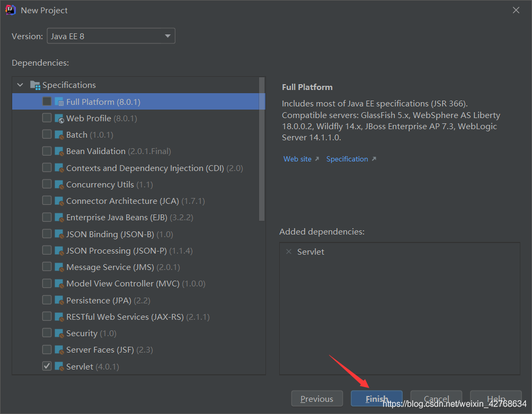Click the Batch specification icon
532x414 pixels.
pos(59,134)
